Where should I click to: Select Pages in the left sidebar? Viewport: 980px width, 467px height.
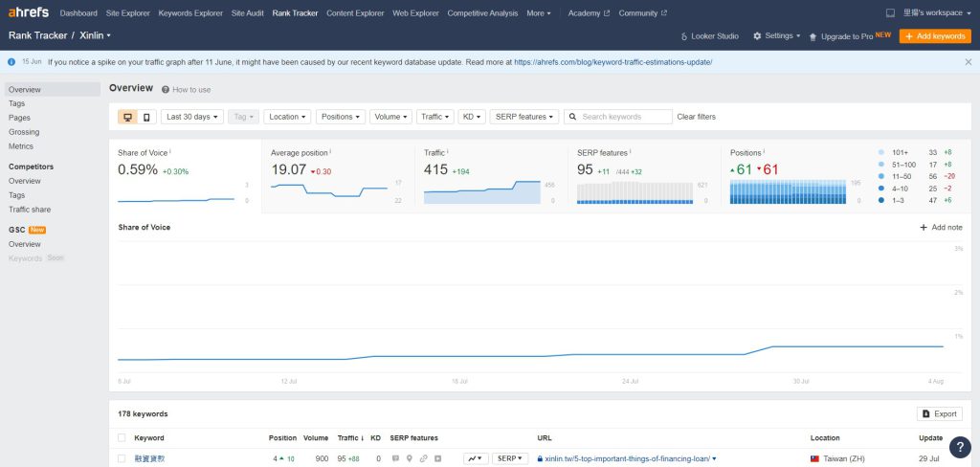(19, 118)
